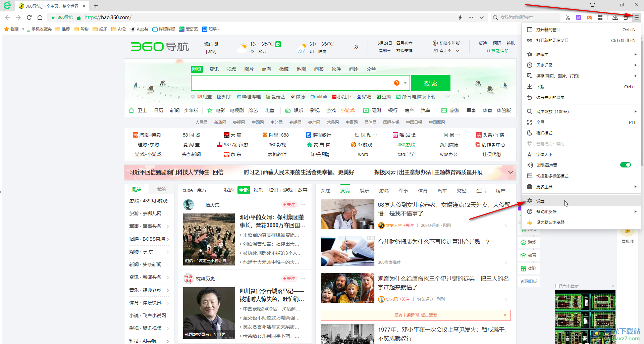644x344 pixels.
Task: Click the orange game controller icon
Action: (589, 17)
